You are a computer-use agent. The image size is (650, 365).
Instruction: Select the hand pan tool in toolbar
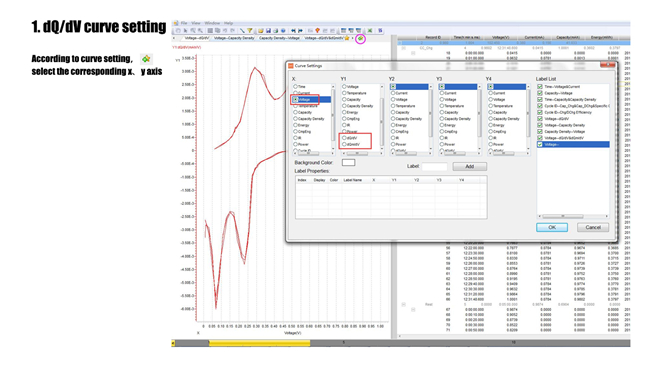pyautogui.click(x=178, y=31)
